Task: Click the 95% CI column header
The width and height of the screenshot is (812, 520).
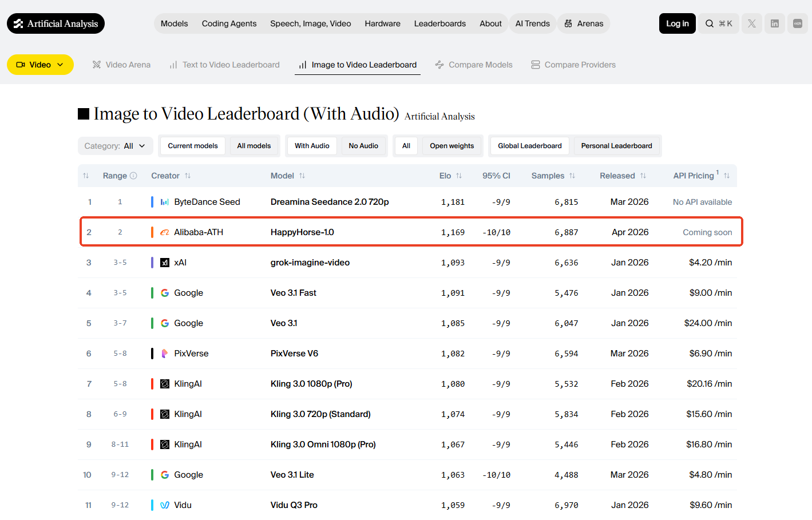Action: pos(496,176)
